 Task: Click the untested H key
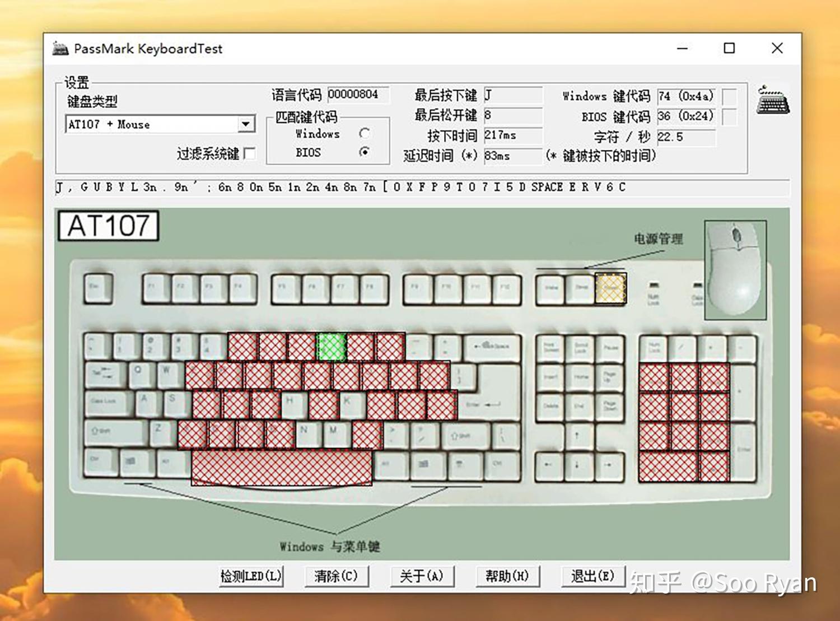click(293, 404)
